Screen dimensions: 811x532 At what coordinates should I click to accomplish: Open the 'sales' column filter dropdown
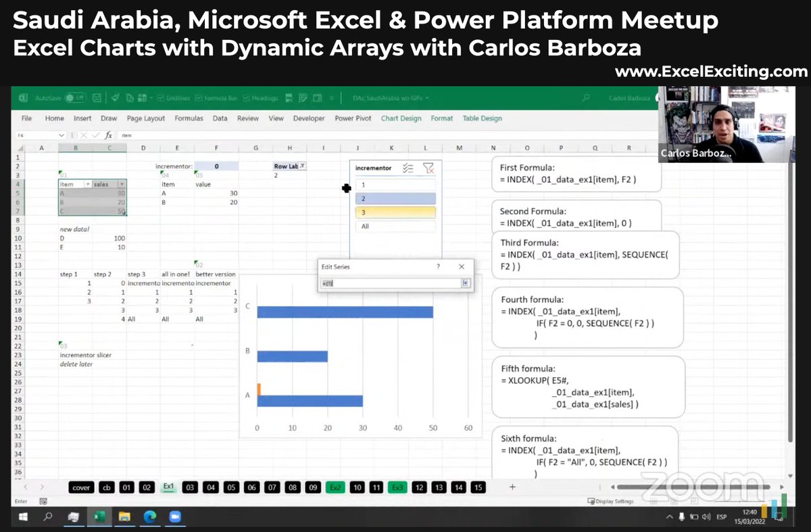coord(121,184)
